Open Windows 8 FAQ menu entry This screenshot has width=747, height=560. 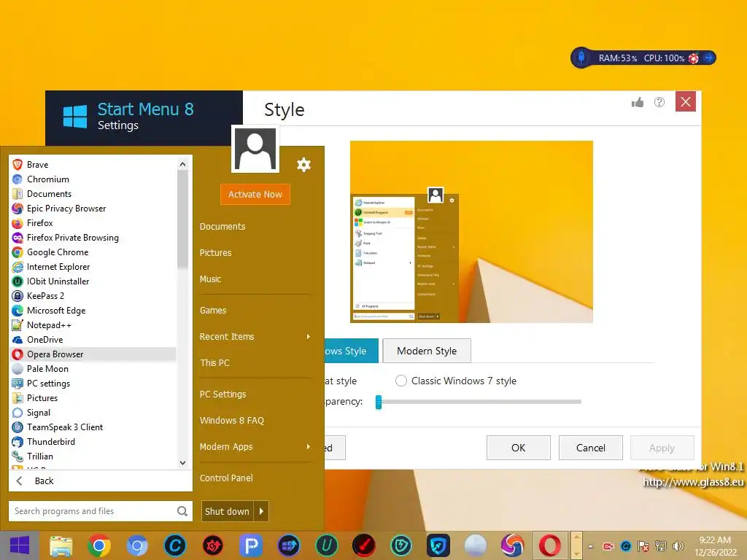click(232, 421)
